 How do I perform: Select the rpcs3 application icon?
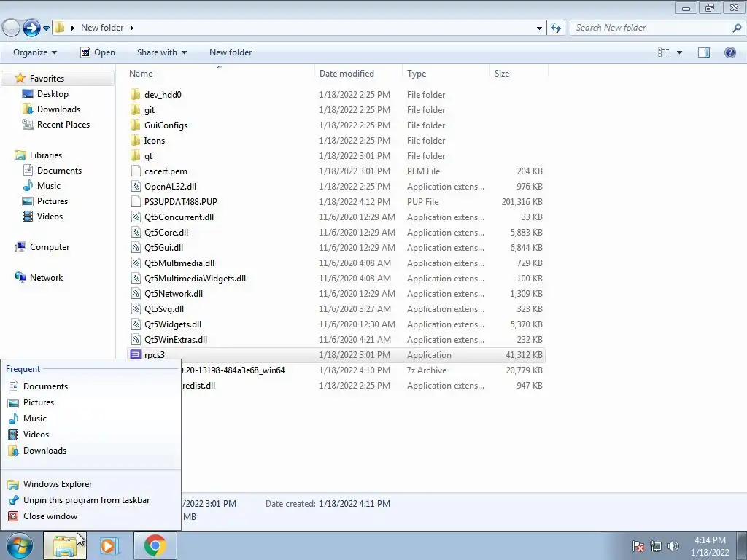[x=136, y=355]
